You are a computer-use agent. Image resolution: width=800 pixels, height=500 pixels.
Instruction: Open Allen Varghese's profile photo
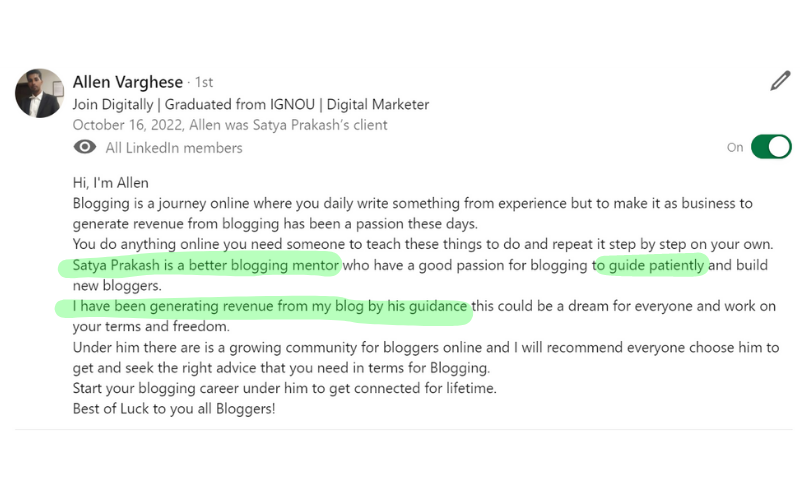(40, 93)
